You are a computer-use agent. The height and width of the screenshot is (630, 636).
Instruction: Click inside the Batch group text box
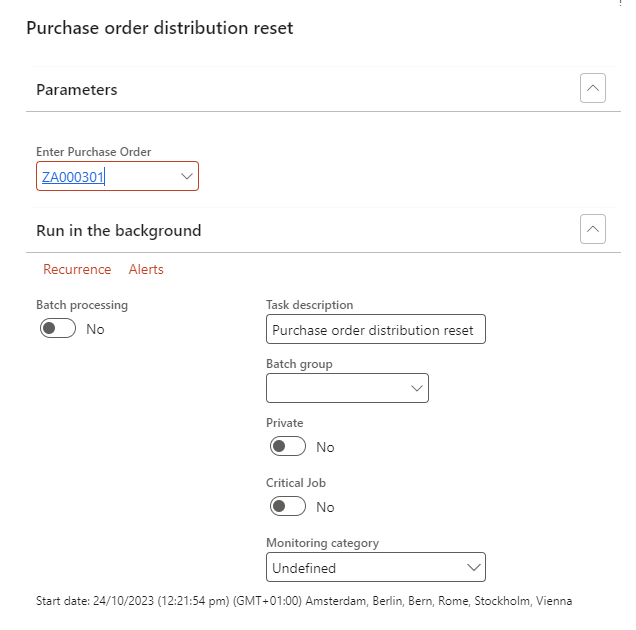coord(335,388)
